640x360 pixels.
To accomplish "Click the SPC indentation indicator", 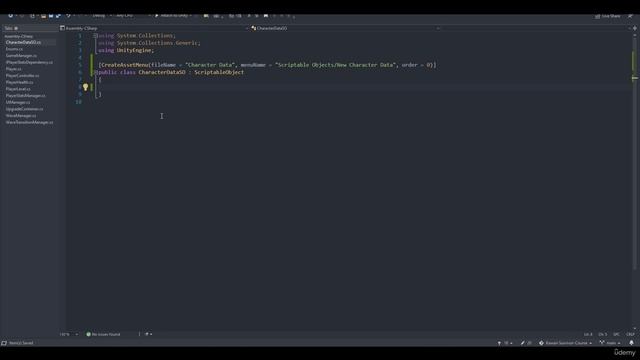I will 616,334.
